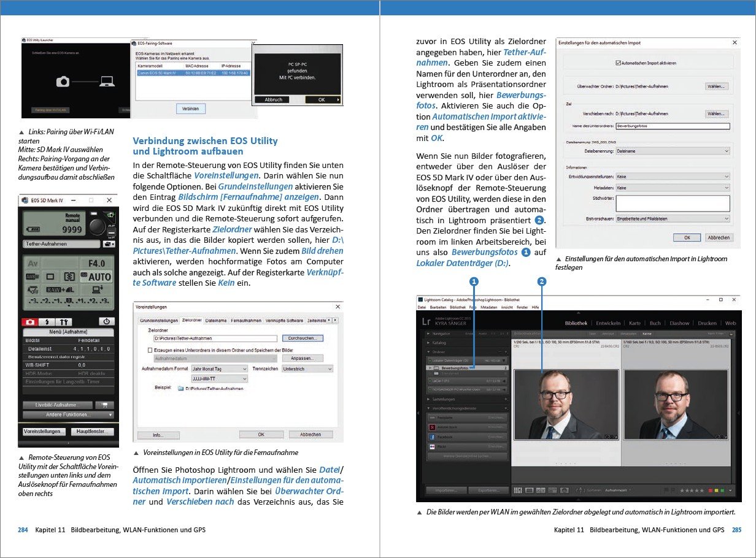This screenshot has height=558, width=756.
Task: Open the Entwickeln module in Lightroom
Action: pos(608,323)
